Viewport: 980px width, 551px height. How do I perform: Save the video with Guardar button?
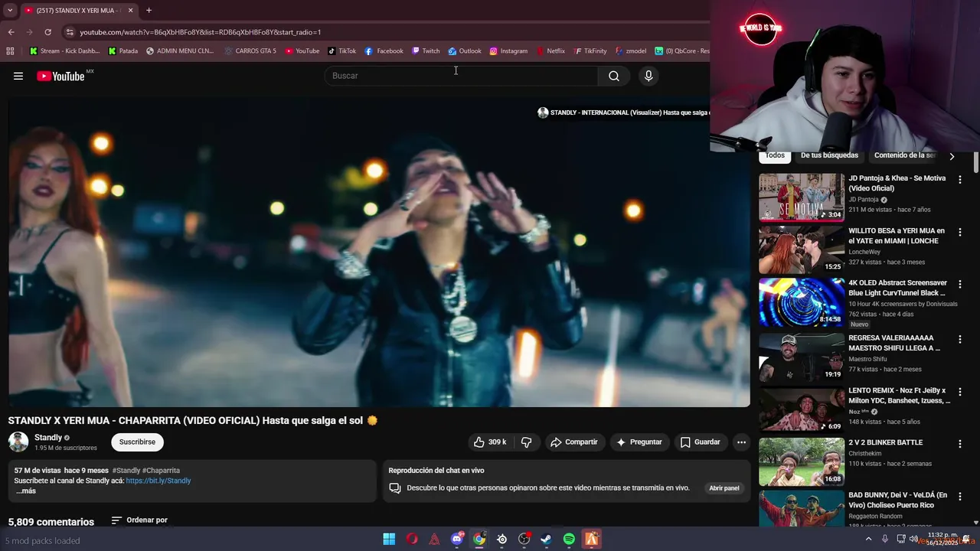click(701, 442)
